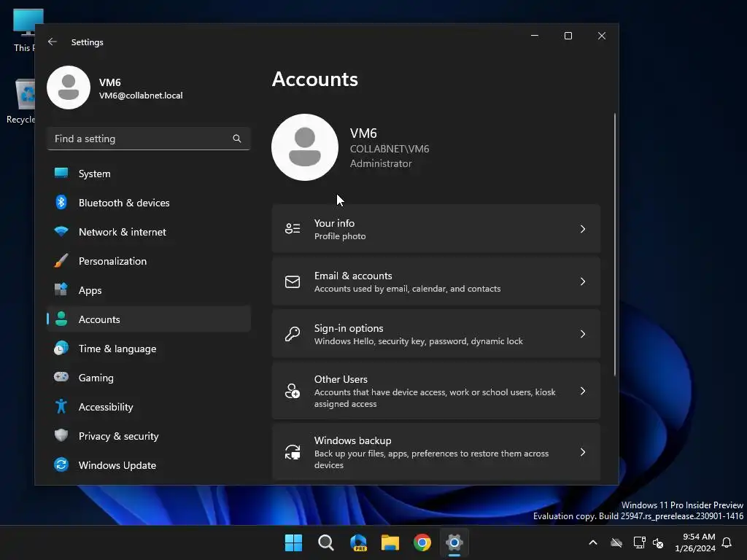Expand Windows backup chevron
This screenshot has height=560, width=747.
pyautogui.click(x=583, y=452)
